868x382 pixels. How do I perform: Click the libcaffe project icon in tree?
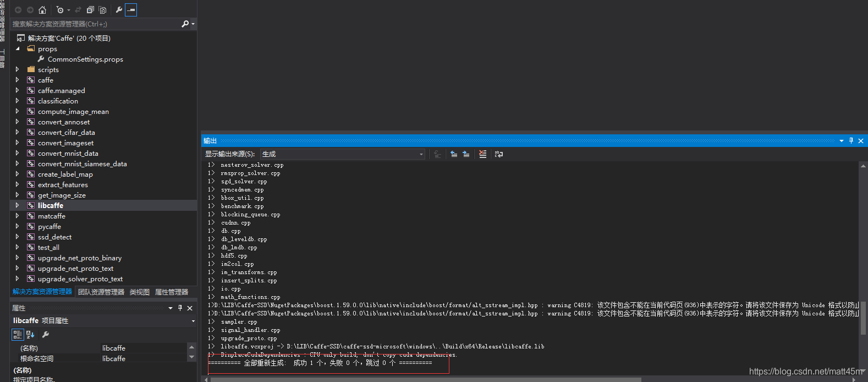(31, 205)
